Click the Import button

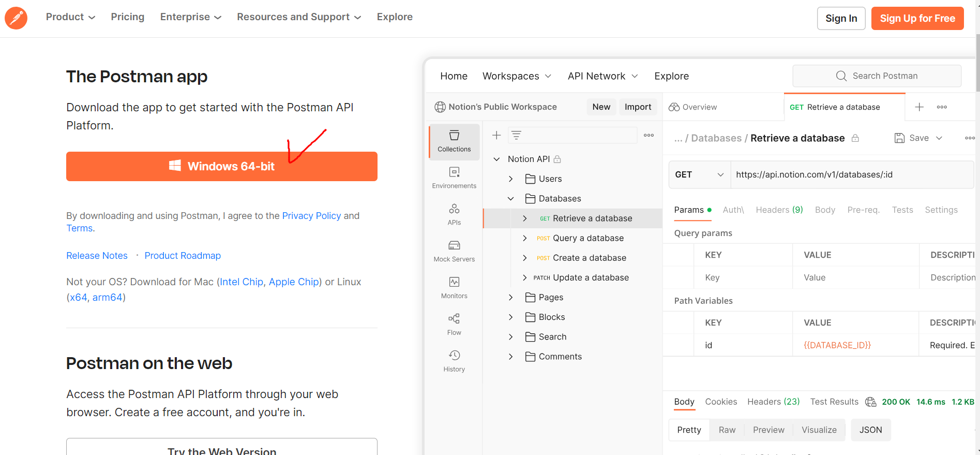coord(638,107)
